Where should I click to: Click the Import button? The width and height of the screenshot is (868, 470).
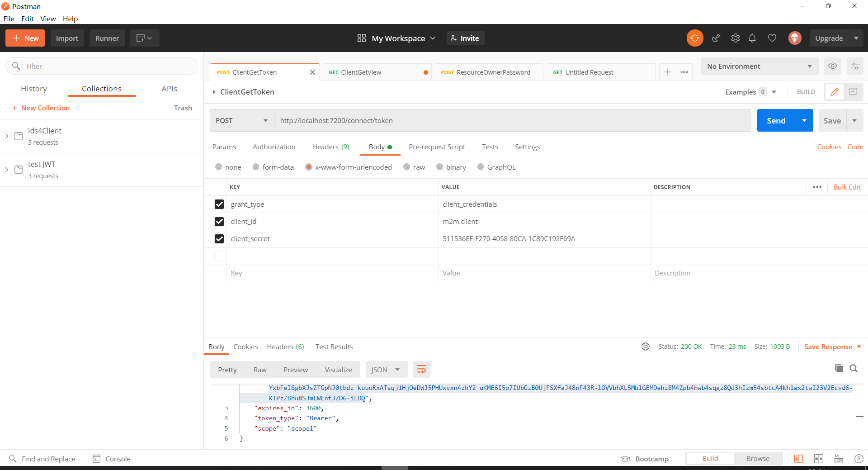tap(67, 38)
